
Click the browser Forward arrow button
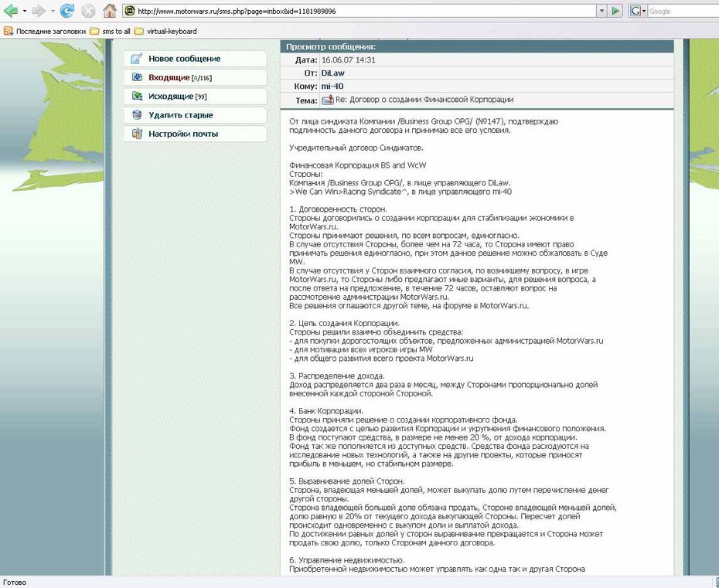tap(39, 11)
